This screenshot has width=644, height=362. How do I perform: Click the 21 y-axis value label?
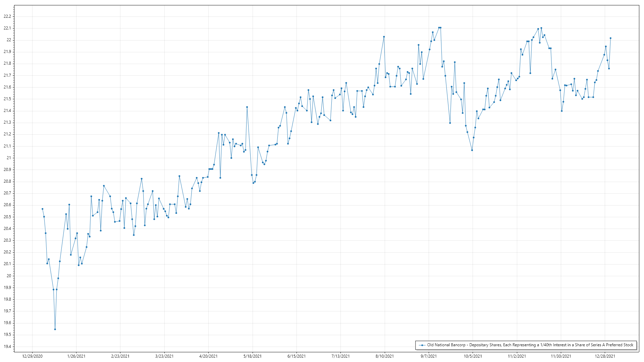9,158
